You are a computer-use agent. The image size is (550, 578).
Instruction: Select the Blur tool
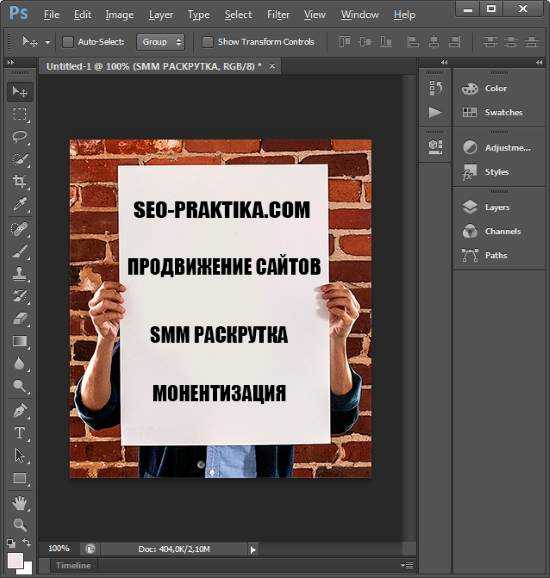[20, 364]
